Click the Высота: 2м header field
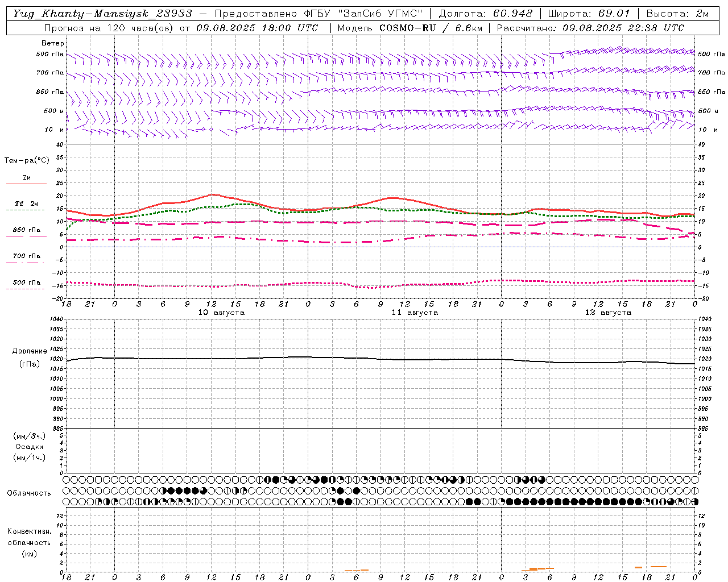The width and height of the screenshot is (728, 582). [x=677, y=14]
